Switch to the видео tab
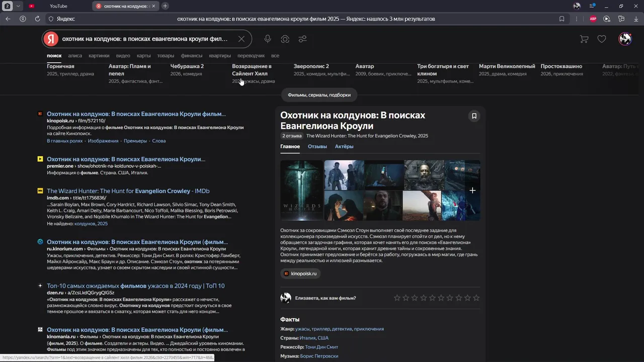 [x=123, y=56]
